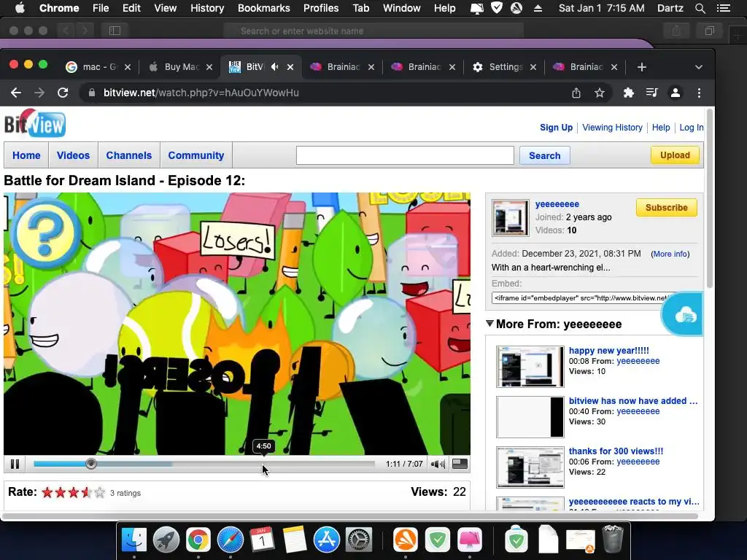The image size is (747, 560).
Task: Mute the BitView tab audio icon
Action: point(275,67)
